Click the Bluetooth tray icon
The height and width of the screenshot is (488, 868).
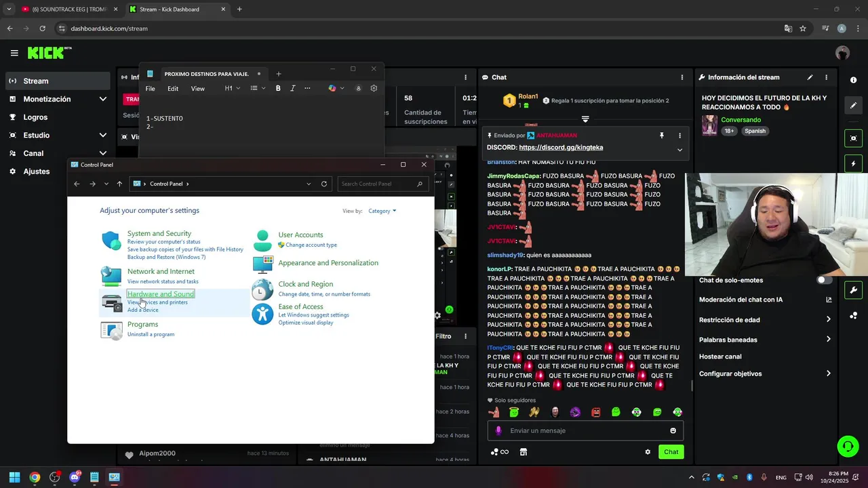pos(749,477)
